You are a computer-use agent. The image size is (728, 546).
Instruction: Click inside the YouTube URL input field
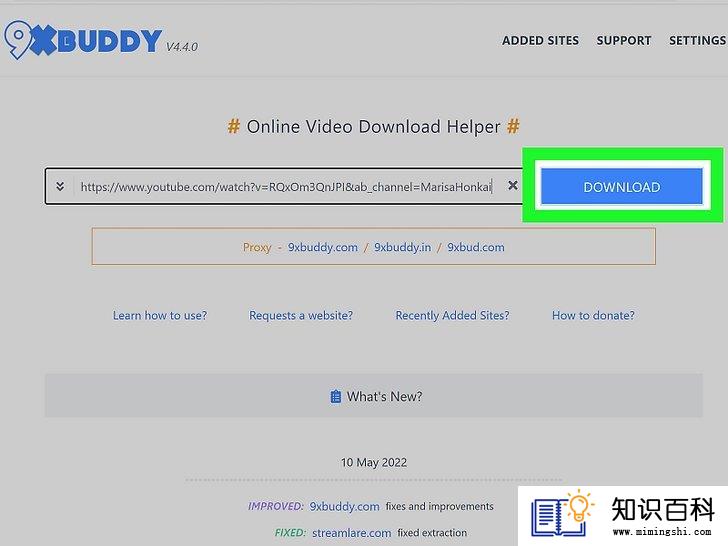286,187
